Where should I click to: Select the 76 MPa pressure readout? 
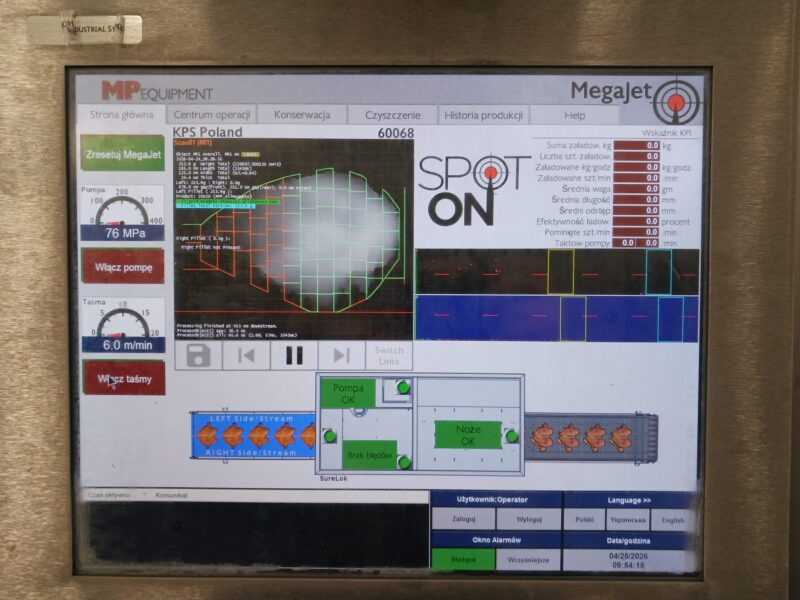[122, 233]
